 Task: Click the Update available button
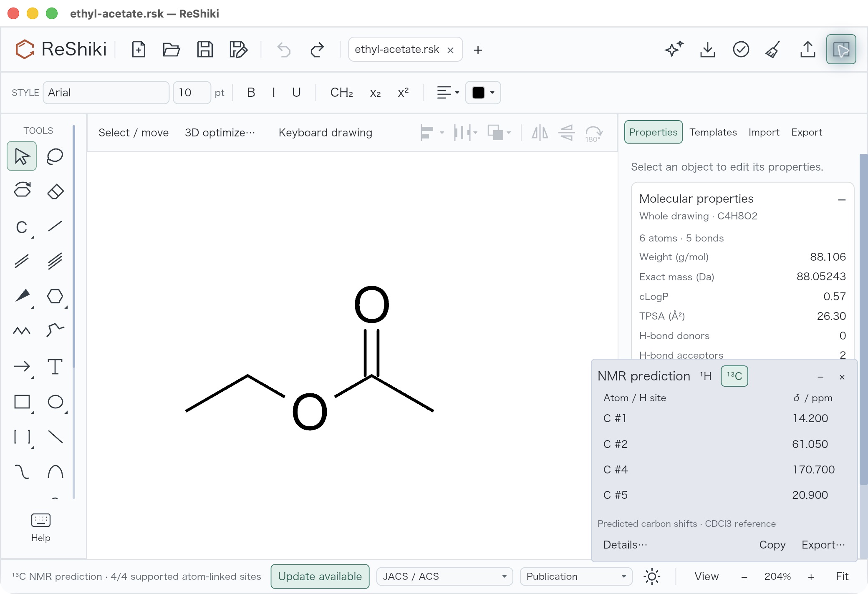click(x=320, y=576)
